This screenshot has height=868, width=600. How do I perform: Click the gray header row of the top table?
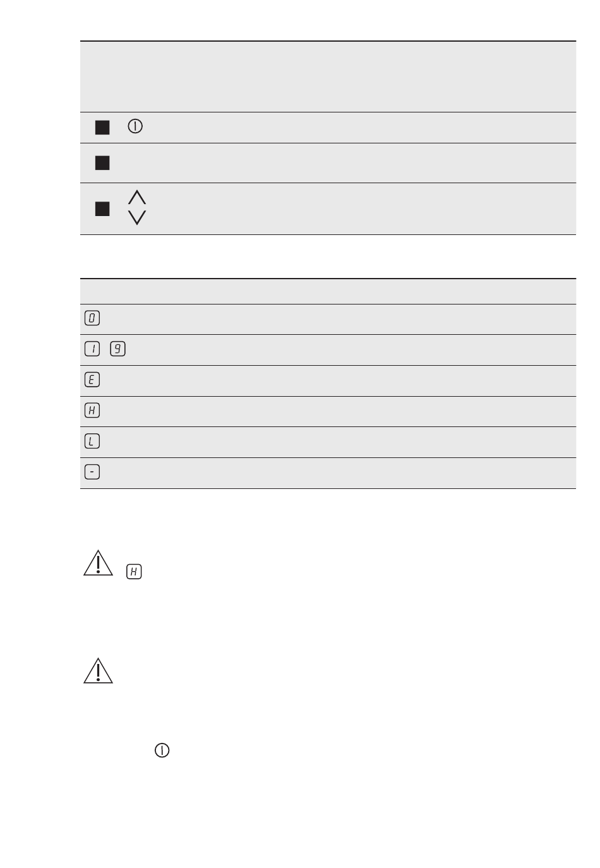[328, 77]
